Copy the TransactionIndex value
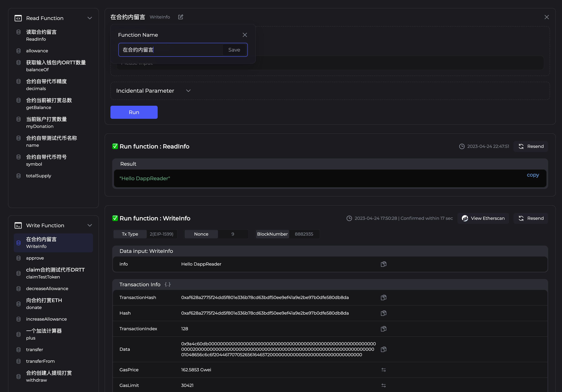562x392 pixels. 383,329
